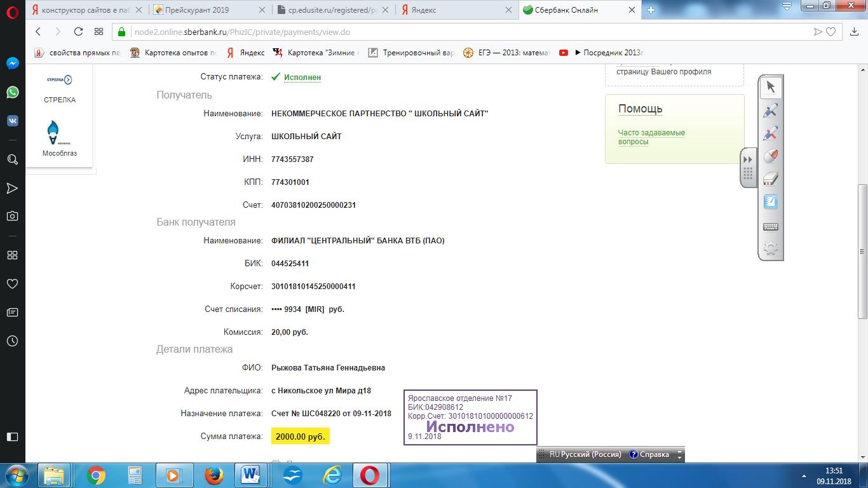Image resolution: width=868 pixels, height=488 pixels.
Task: Switch to конструктор сайтов tab
Action: pos(86,10)
